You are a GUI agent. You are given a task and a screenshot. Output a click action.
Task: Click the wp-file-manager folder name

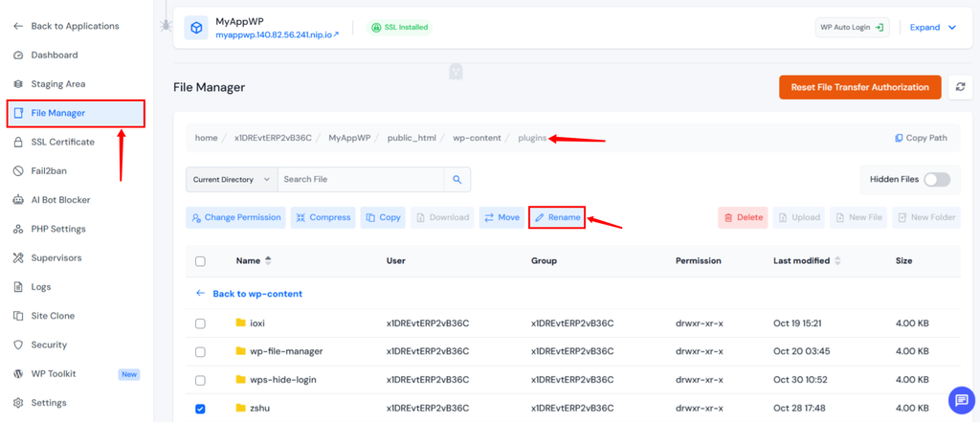click(286, 351)
